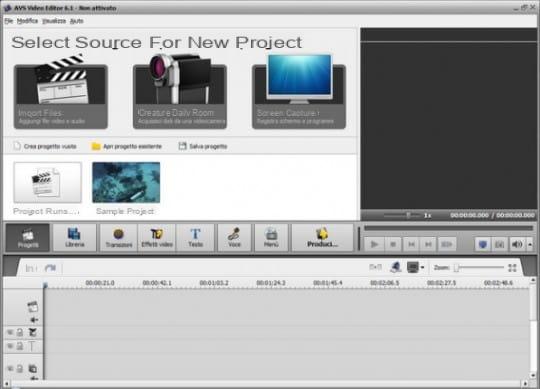
Task: Toggle visibility eye of text track
Action: point(10,346)
